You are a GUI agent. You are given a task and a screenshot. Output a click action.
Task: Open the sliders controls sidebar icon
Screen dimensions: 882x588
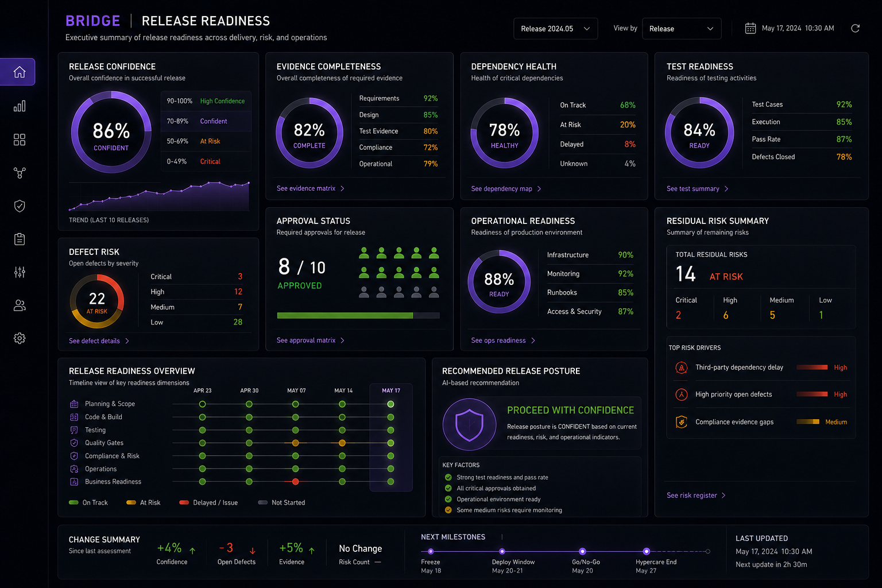click(x=20, y=272)
